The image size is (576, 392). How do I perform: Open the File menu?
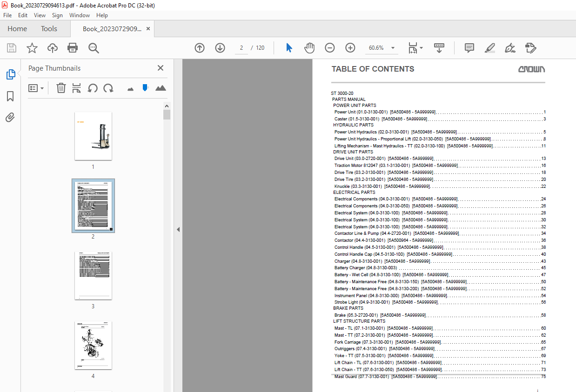point(7,15)
